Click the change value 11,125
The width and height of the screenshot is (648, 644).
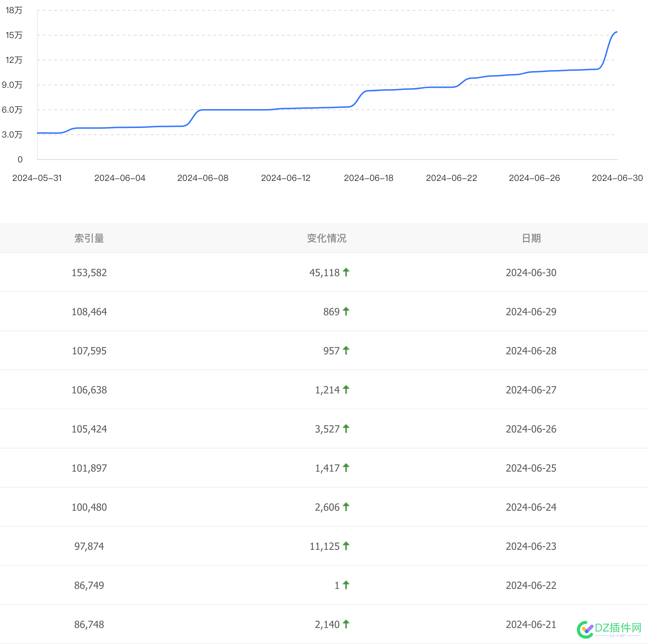click(x=324, y=546)
